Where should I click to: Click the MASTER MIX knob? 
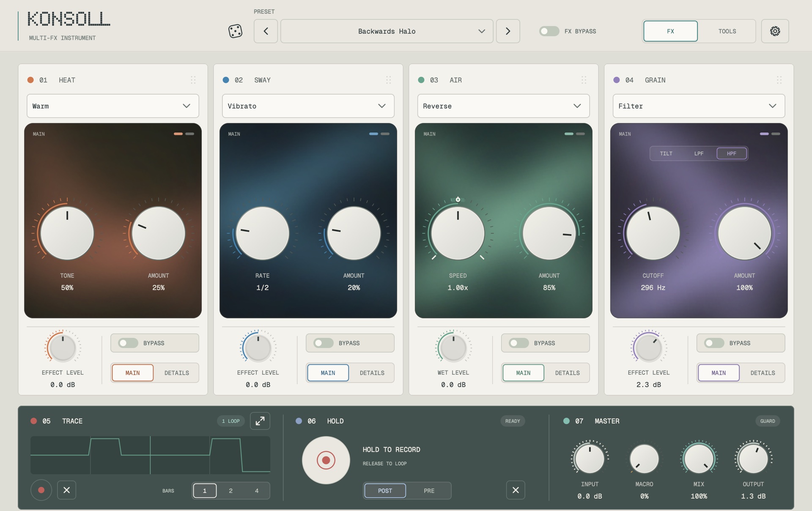[699, 459]
